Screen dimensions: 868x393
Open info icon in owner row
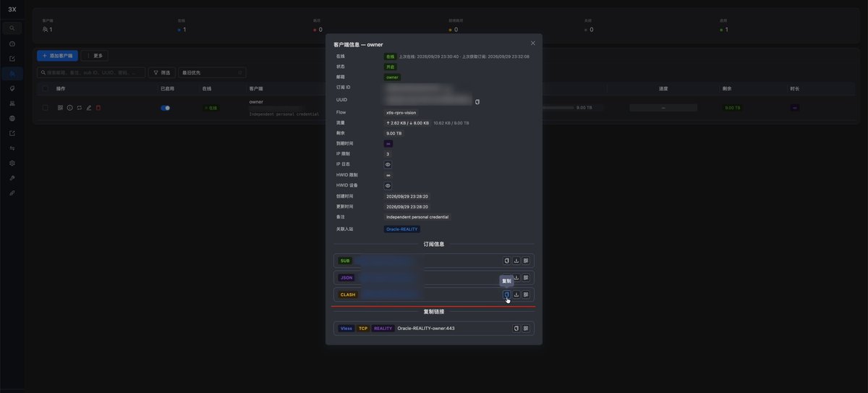tap(70, 108)
